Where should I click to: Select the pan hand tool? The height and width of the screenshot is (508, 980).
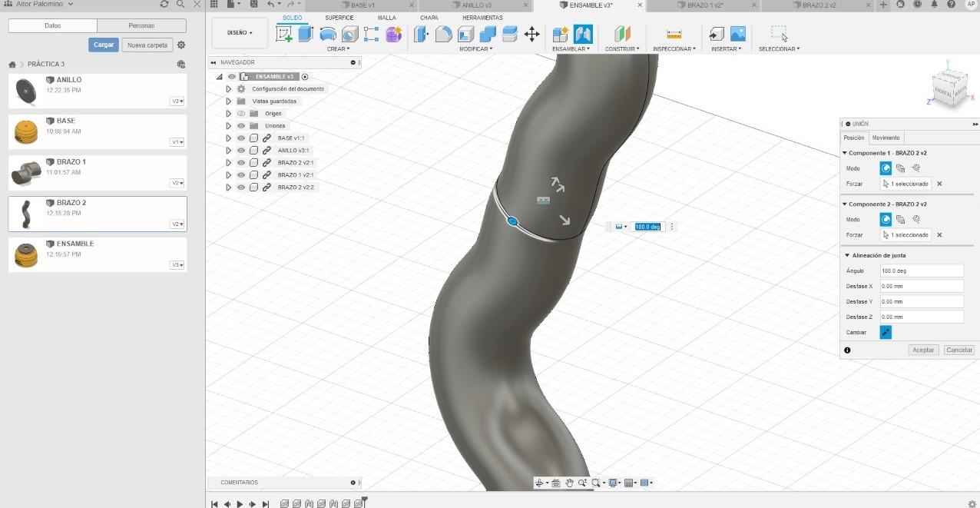click(570, 483)
